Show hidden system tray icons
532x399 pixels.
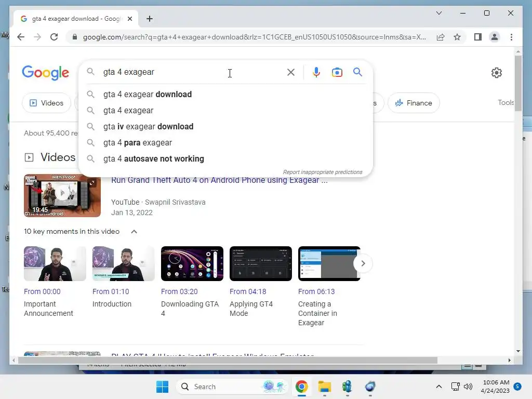click(438, 387)
